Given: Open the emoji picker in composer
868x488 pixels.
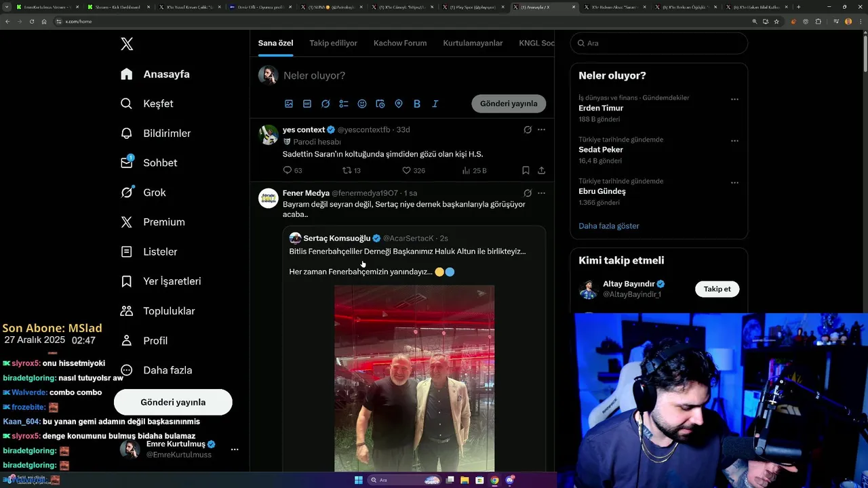Looking at the screenshot, I should pyautogui.click(x=362, y=104).
